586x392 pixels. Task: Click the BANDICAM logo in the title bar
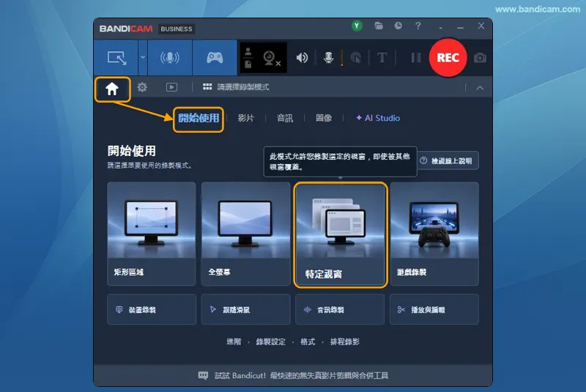[126, 29]
